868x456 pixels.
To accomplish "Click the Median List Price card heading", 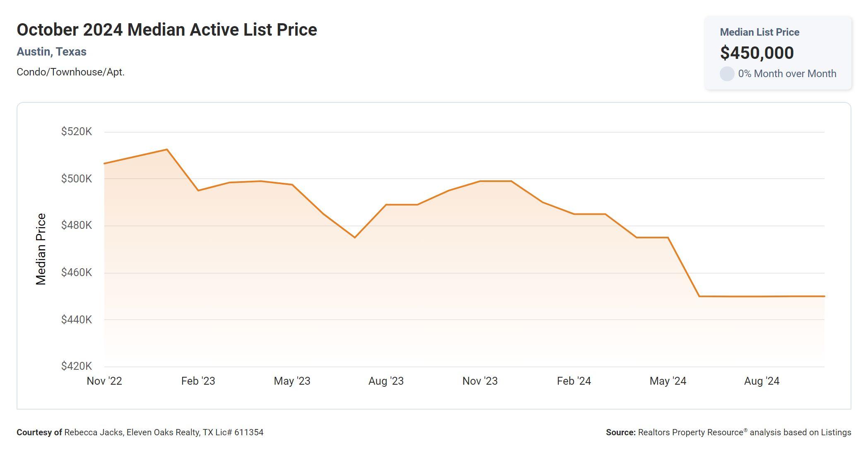I will click(x=759, y=32).
